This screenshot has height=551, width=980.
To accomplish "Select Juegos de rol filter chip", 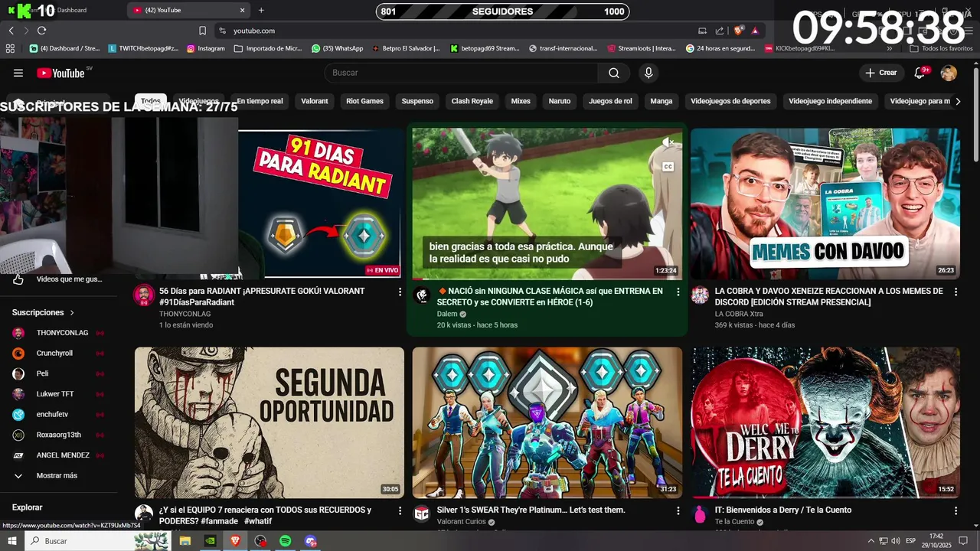I will point(610,101).
